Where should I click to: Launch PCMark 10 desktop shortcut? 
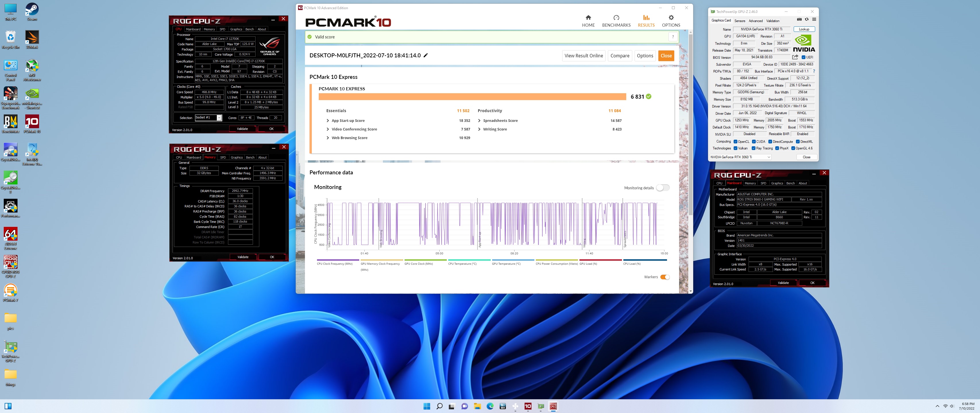[32, 124]
